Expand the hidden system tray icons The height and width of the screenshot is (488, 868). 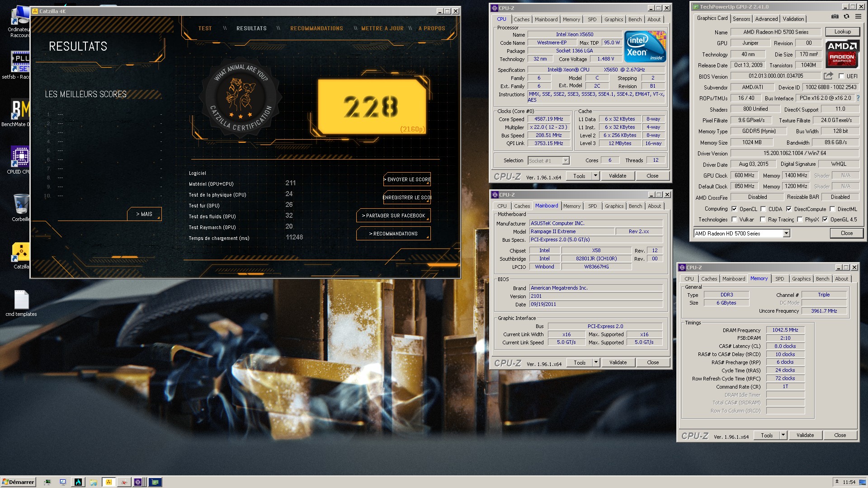837,482
